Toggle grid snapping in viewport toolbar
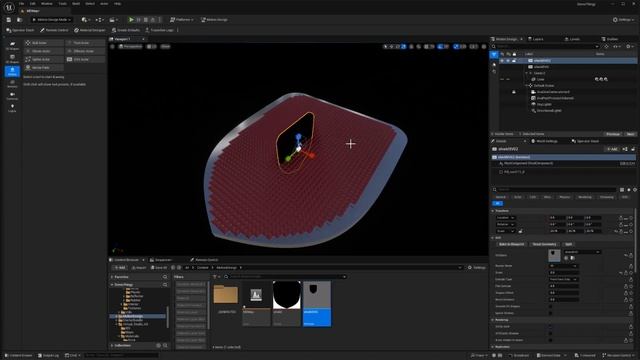 (426, 47)
